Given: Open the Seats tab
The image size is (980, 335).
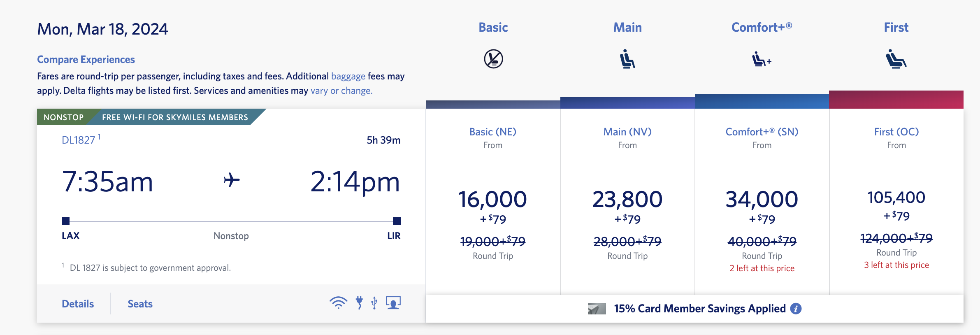Looking at the screenshot, I should (x=140, y=304).
